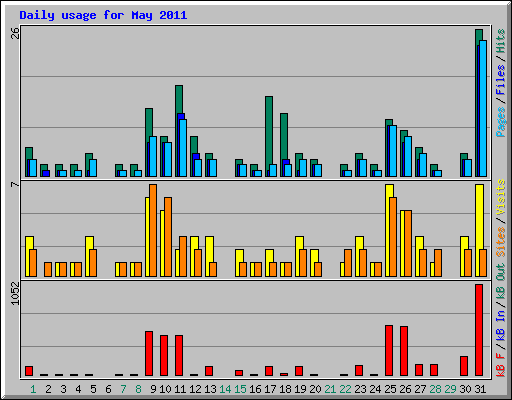Click the red kB bar for day 11

[x=179, y=355]
